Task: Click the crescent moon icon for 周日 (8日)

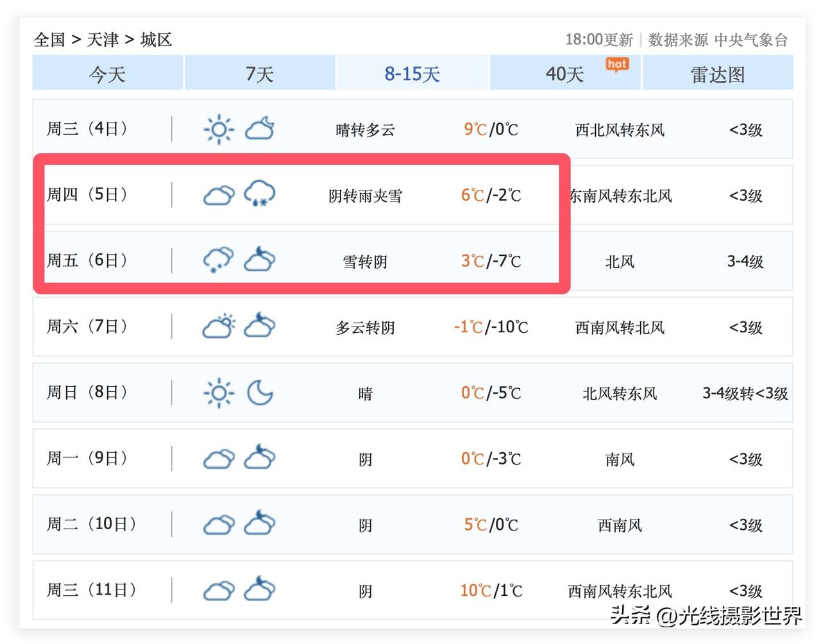Action: tap(260, 393)
